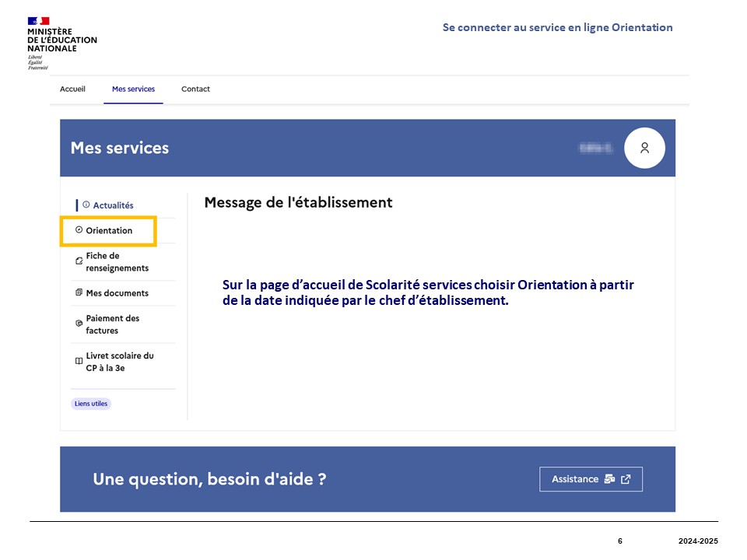Image resolution: width=747 pixels, height=560 pixels.
Task: Open Livret scolaire du CP à la 3e
Action: [119, 362]
